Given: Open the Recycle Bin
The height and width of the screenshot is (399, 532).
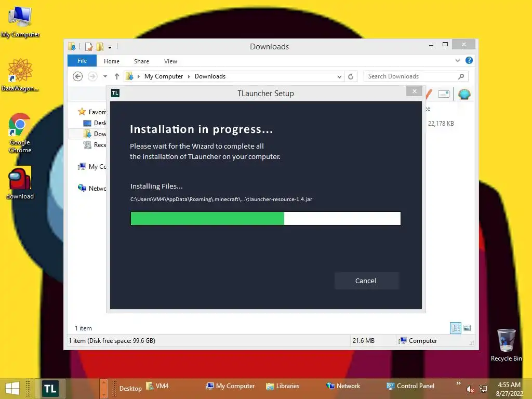Looking at the screenshot, I should tap(506, 345).
